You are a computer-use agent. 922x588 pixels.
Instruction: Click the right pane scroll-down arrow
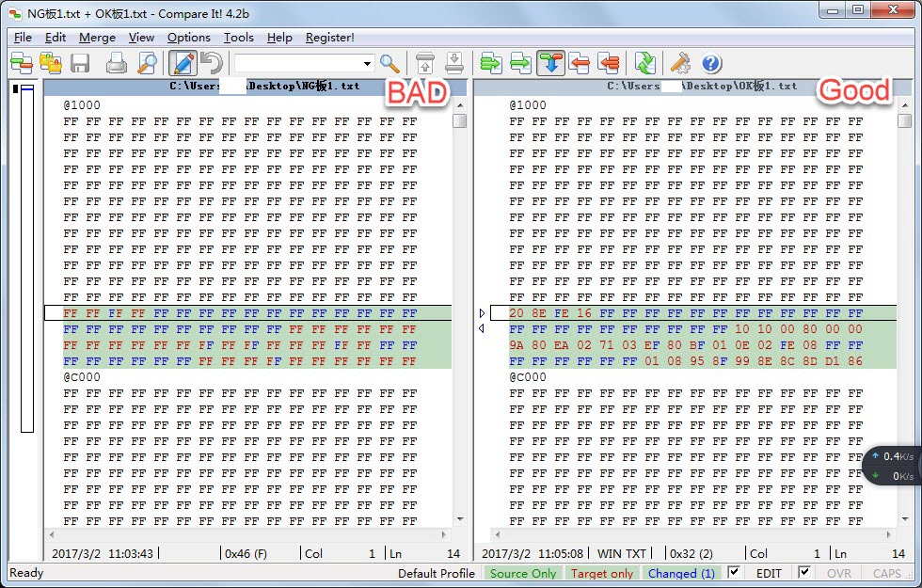pos(905,519)
